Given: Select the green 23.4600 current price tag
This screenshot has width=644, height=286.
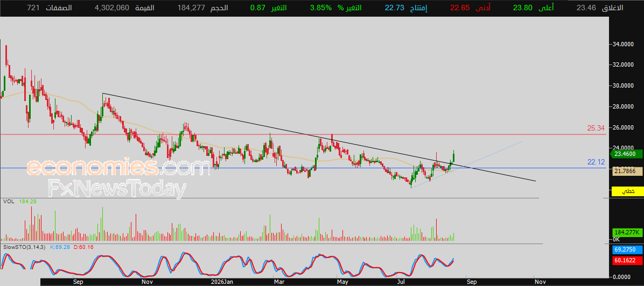Looking at the screenshot, I should coord(626,154).
